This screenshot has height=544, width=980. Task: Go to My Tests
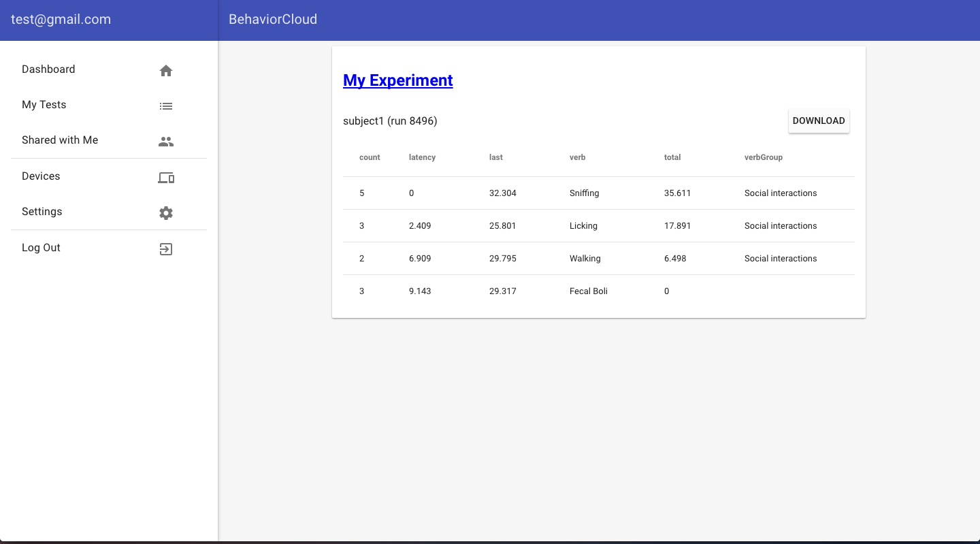click(109, 105)
